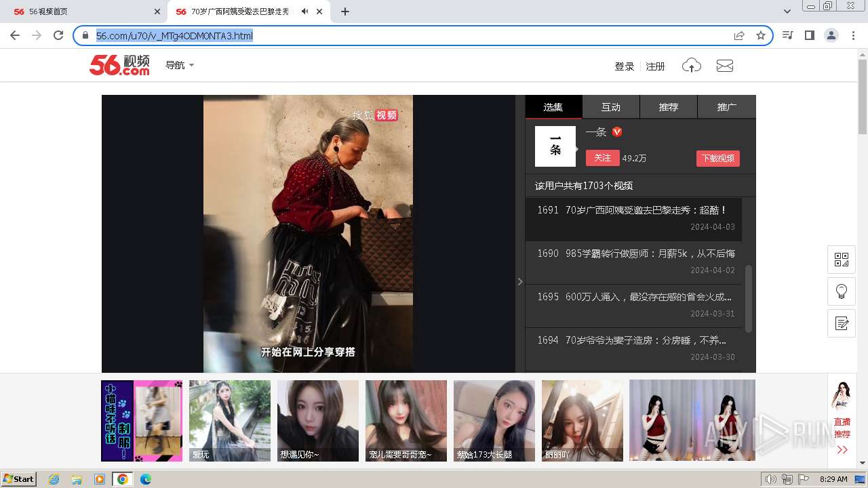Viewport: 868px width, 488px height.
Task: Open the Chrome three-dot menu
Action: pyautogui.click(x=854, y=35)
